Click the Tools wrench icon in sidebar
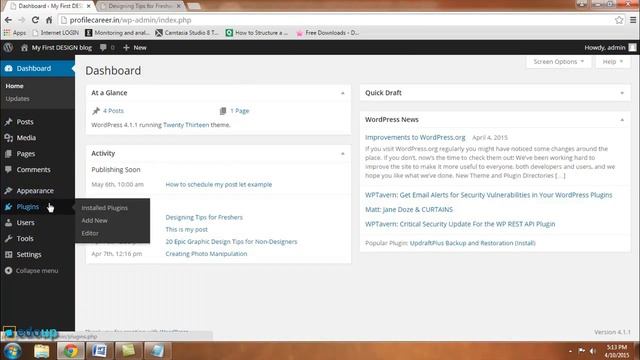This screenshot has width=640, height=360. click(x=9, y=238)
